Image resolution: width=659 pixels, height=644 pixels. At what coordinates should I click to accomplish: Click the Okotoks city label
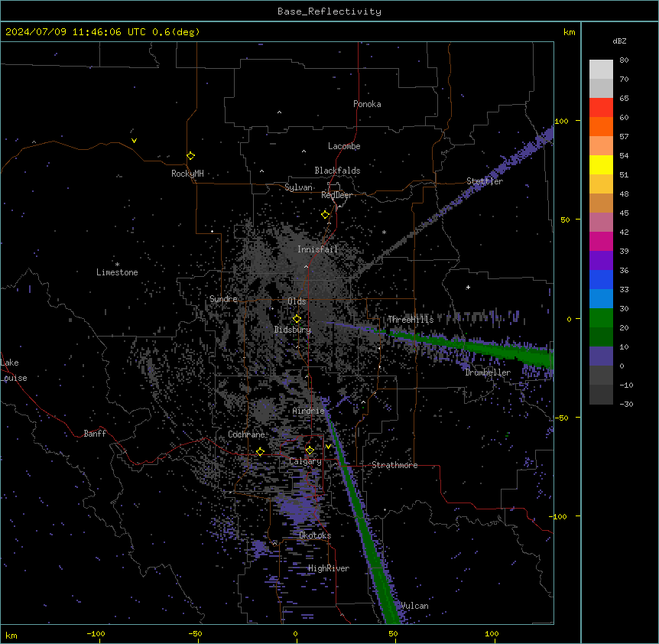315,535
